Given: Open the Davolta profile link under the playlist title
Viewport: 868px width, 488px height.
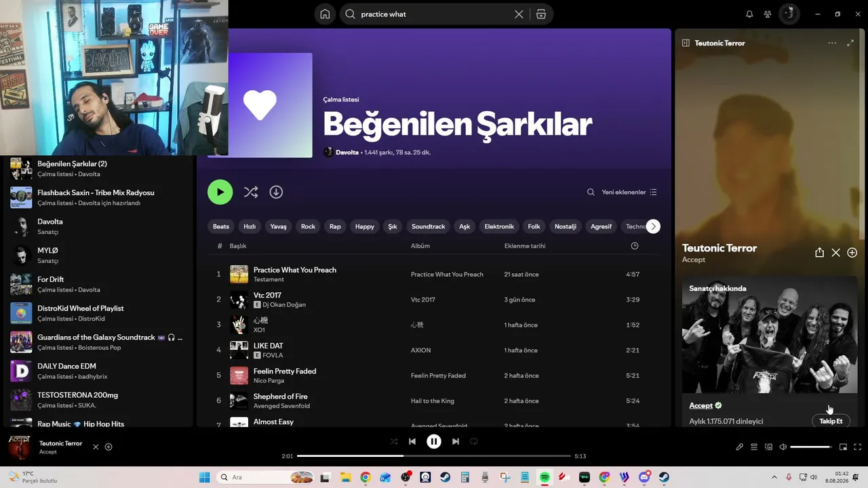Looking at the screenshot, I should (347, 152).
